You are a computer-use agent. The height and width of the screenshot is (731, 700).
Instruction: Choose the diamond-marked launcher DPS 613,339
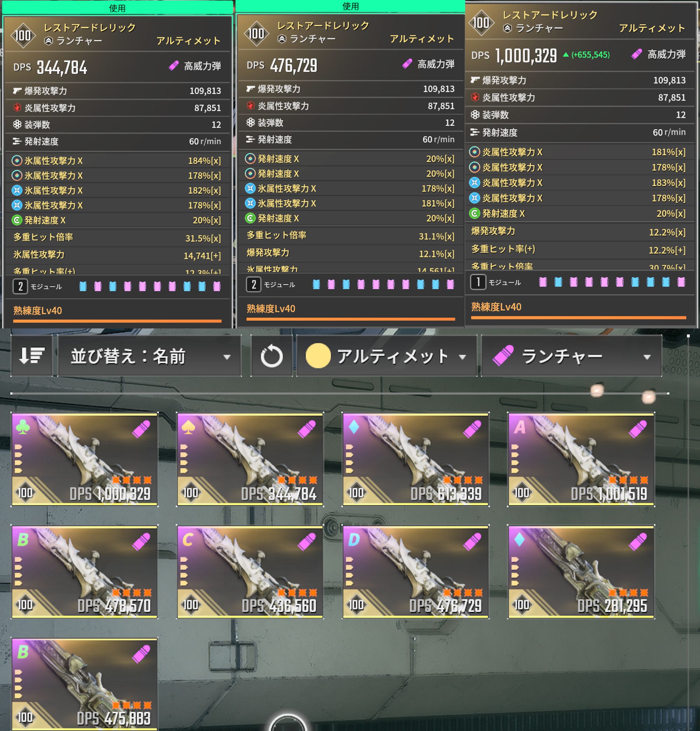pos(416,459)
